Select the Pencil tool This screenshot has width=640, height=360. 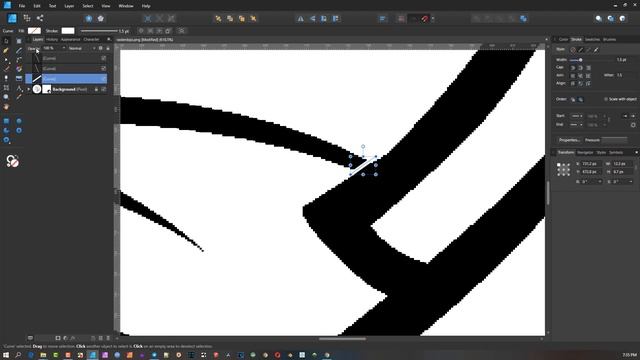click(6, 69)
